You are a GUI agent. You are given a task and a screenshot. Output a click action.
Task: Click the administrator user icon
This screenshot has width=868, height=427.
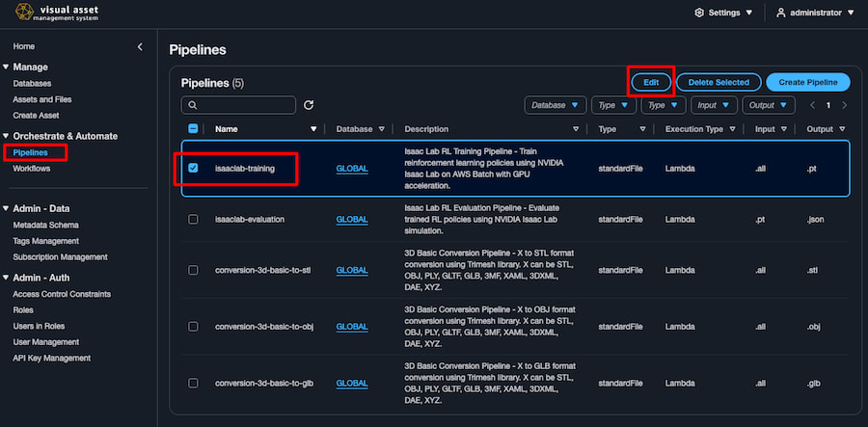[781, 13]
